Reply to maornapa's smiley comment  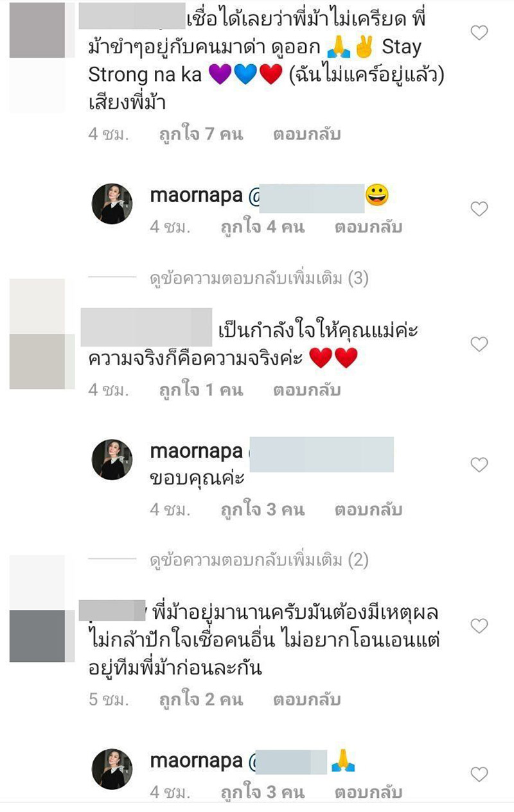(368, 227)
